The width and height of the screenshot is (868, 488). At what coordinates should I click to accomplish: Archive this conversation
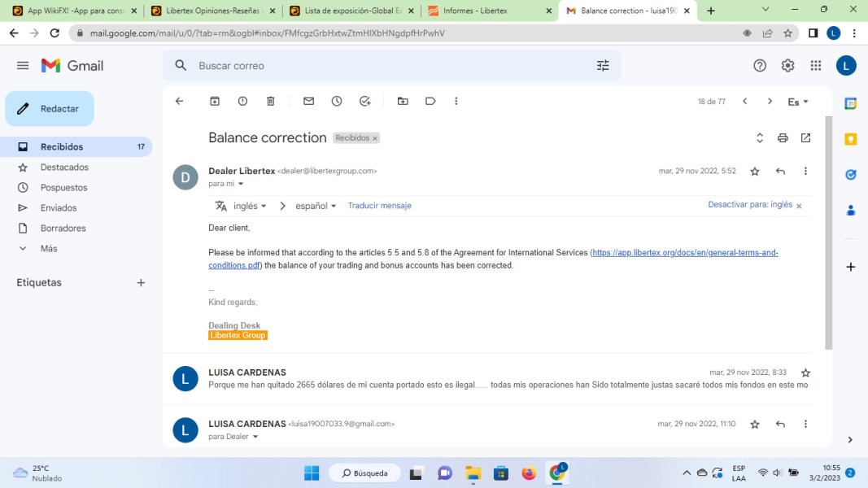(x=215, y=101)
